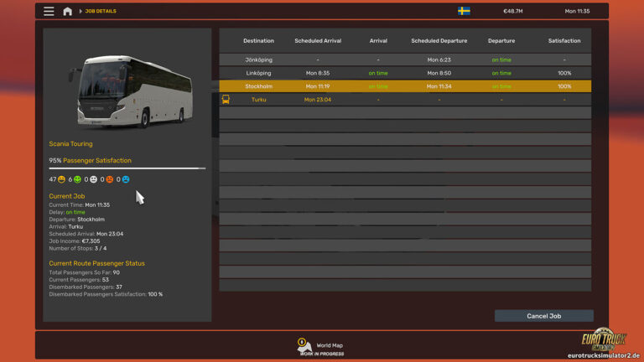Click the Swedish flag icon
This screenshot has height=362, width=644.
(464, 11)
